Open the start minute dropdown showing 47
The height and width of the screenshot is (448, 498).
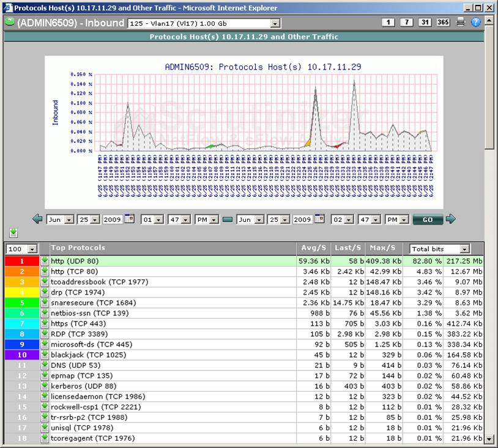[179, 219]
